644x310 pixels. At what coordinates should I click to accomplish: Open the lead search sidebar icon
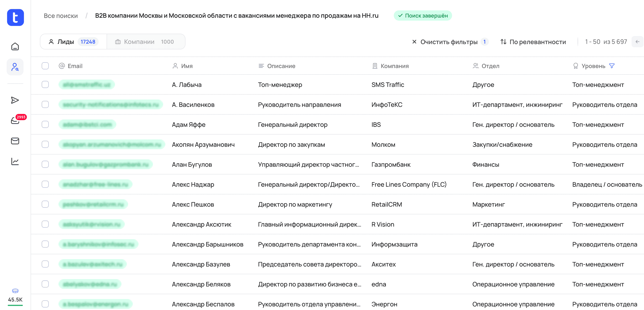coord(15,67)
